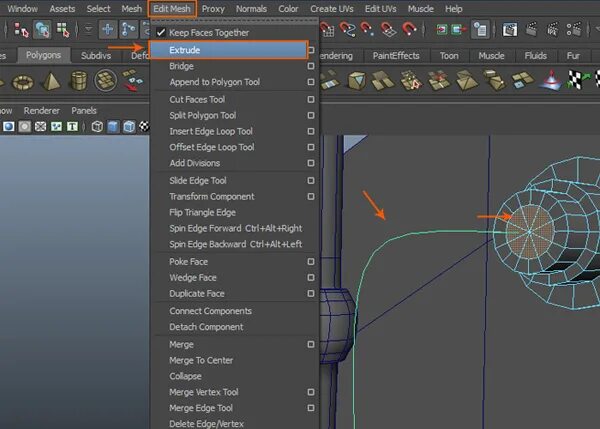Image resolution: width=600 pixels, height=429 pixels.
Task: Click the output connections icon
Action: (458, 29)
